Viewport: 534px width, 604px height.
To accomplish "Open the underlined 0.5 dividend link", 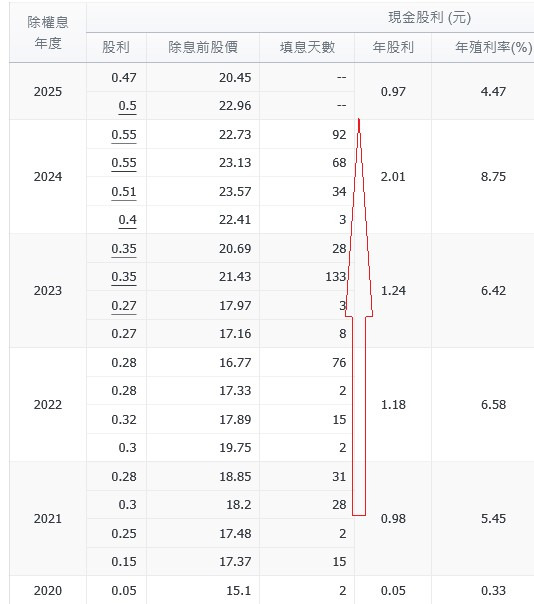I will pyautogui.click(x=128, y=106).
